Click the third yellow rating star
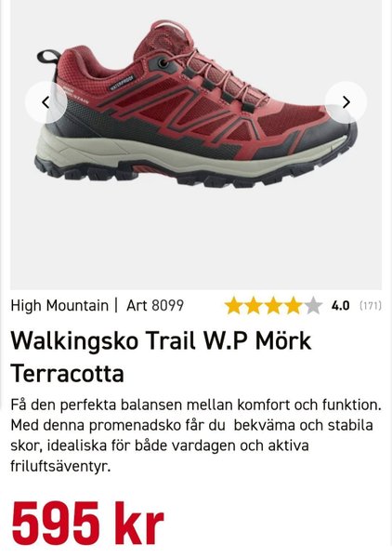 click(x=274, y=306)
